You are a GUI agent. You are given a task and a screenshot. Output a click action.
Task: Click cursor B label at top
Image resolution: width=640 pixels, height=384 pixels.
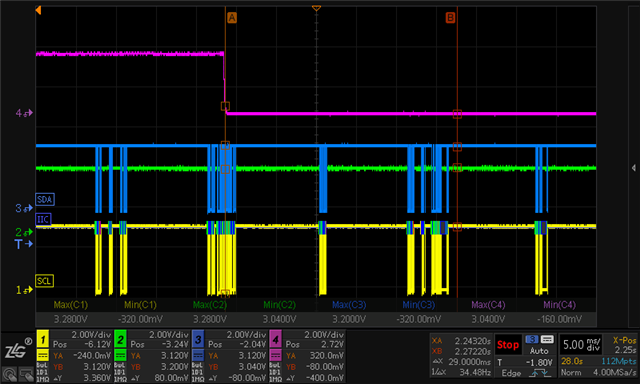[x=450, y=18]
